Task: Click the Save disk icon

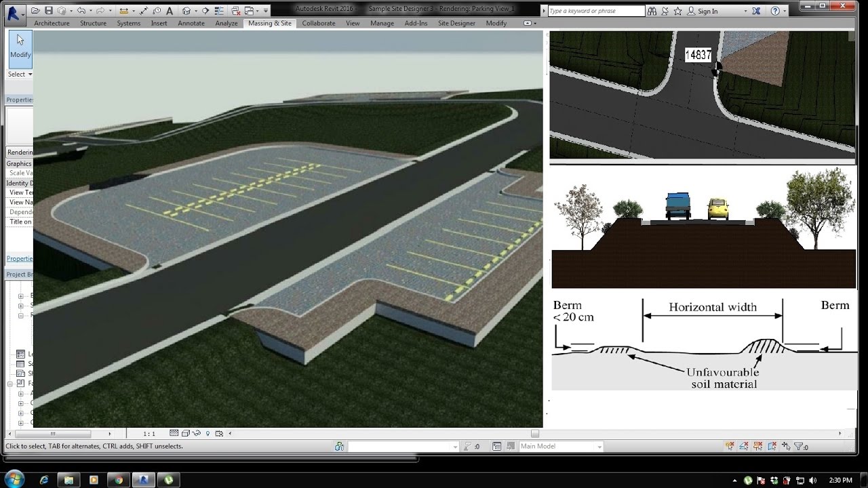Action: tap(49, 11)
